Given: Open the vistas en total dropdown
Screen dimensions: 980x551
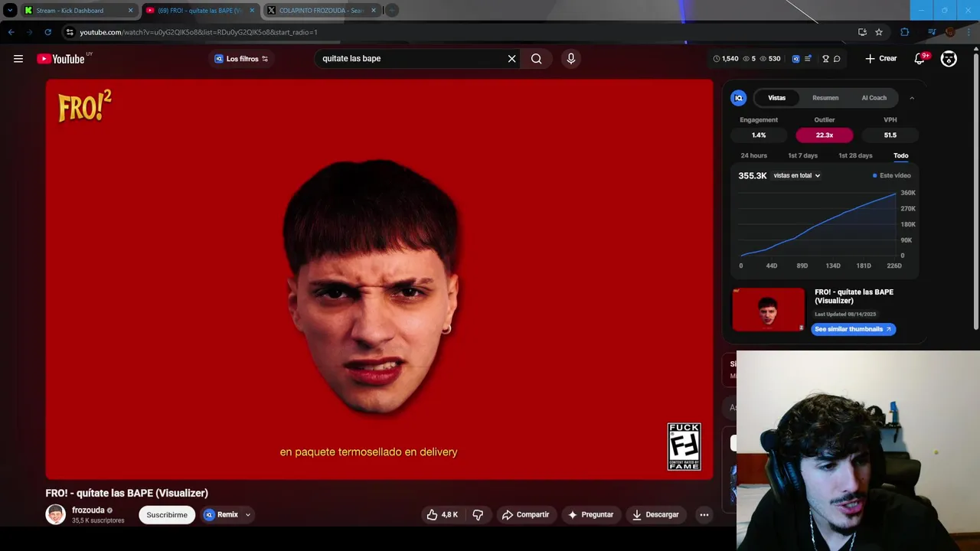Looking at the screenshot, I should coord(796,176).
